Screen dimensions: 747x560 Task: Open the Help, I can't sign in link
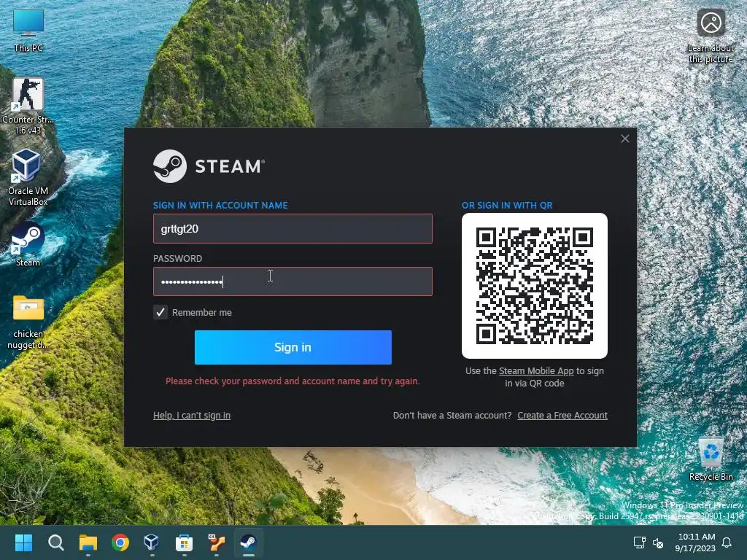192,415
